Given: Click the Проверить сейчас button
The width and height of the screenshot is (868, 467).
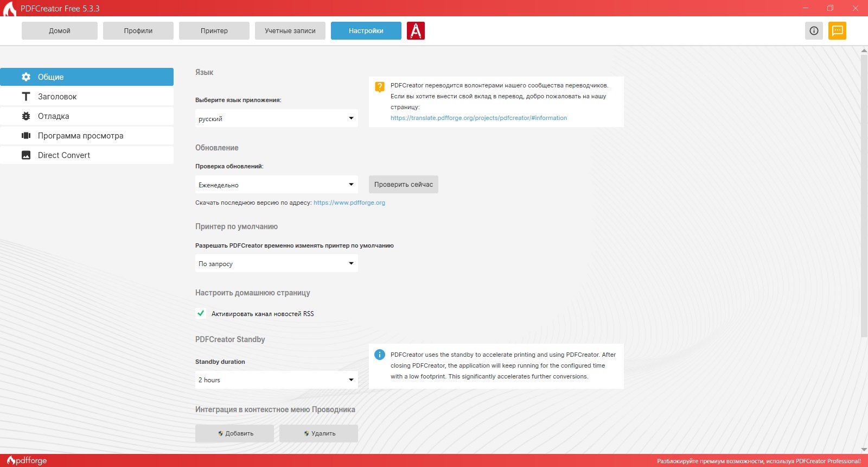Looking at the screenshot, I should (404, 185).
